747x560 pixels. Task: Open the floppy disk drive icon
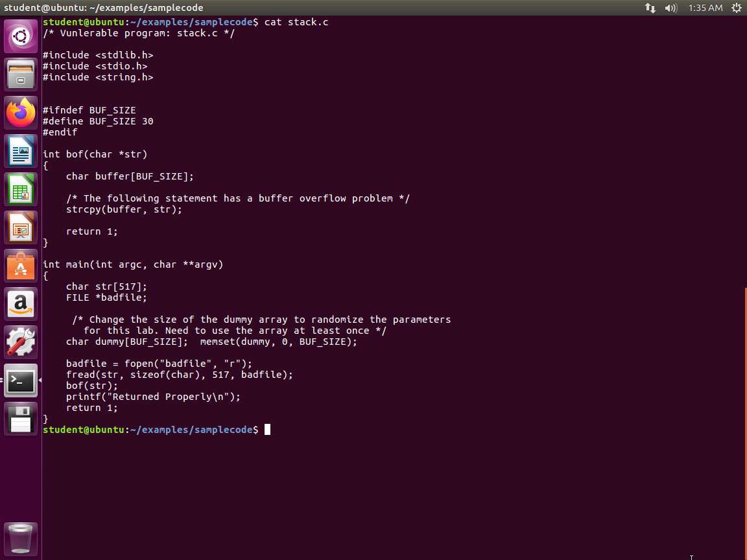tap(21, 419)
